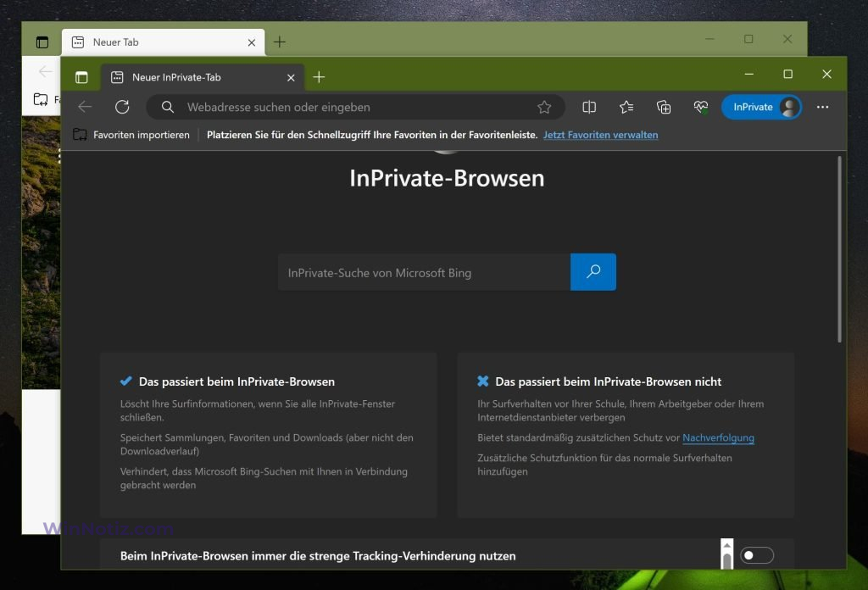Start the search with the blue magnifier button
Viewport: 868px width, 590px height.
[593, 272]
